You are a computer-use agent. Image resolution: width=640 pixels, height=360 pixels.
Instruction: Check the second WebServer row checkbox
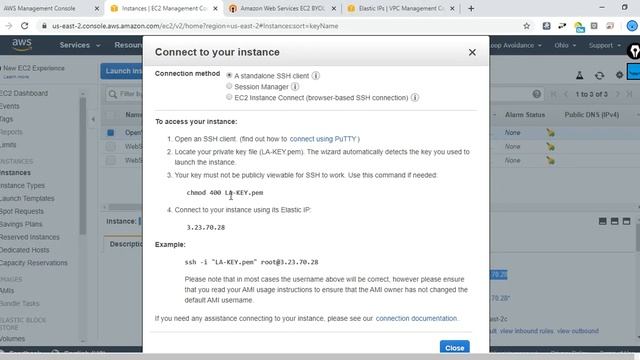111,160
